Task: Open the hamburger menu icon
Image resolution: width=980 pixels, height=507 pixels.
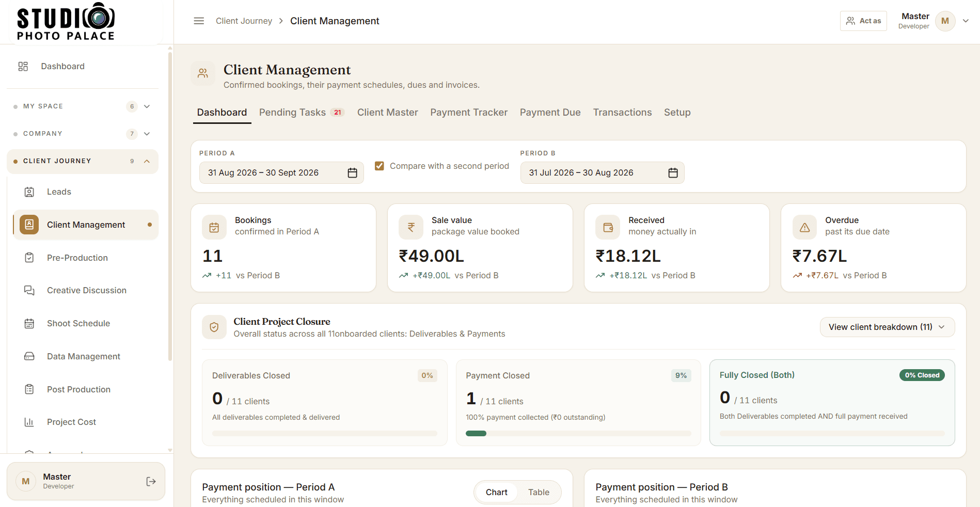Action: 199,21
